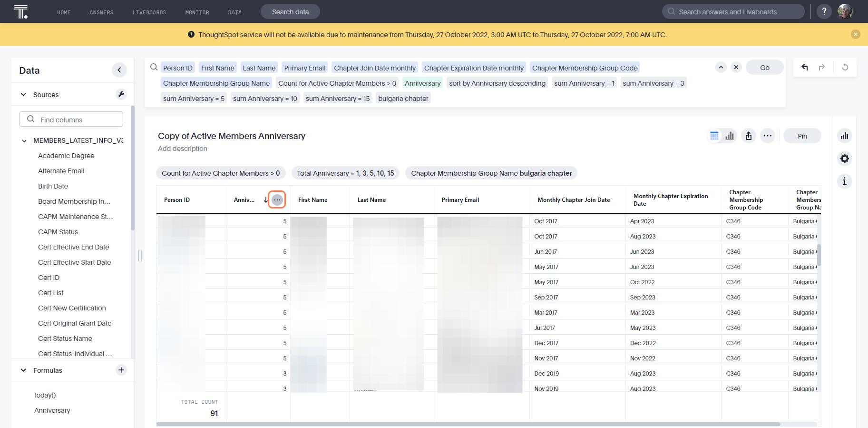Click the Sources wrench icon

(121, 94)
